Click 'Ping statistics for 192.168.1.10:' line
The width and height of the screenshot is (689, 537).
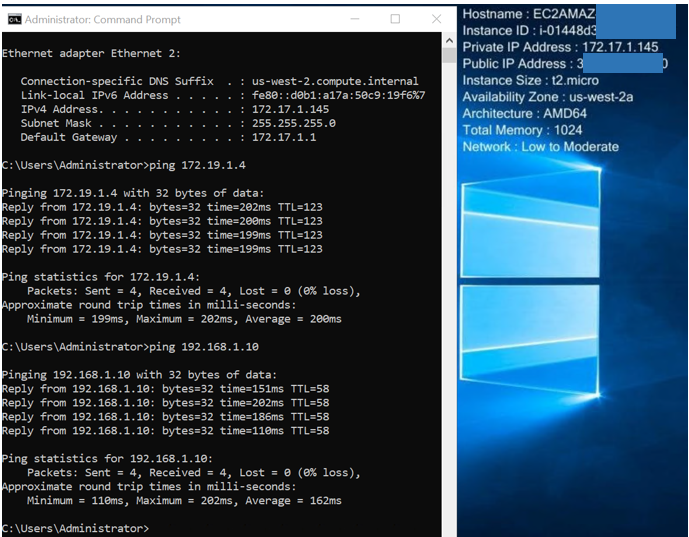pyautogui.click(x=108, y=459)
